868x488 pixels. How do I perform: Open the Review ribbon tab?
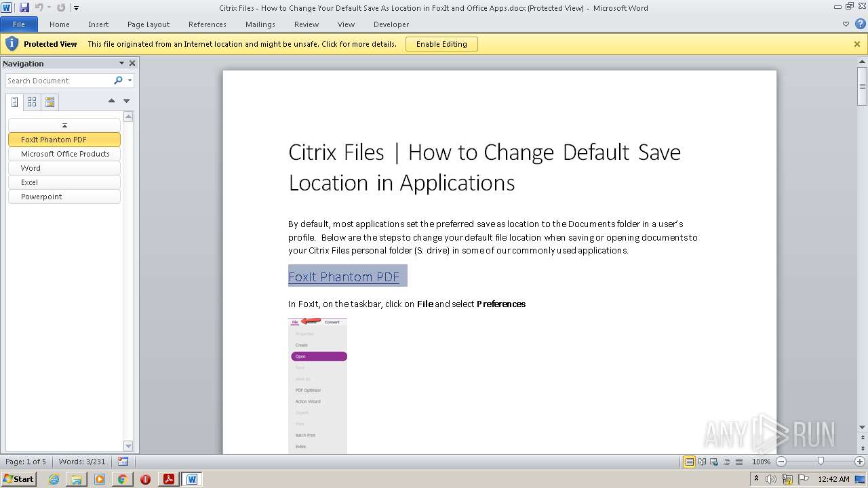pyautogui.click(x=307, y=24)
